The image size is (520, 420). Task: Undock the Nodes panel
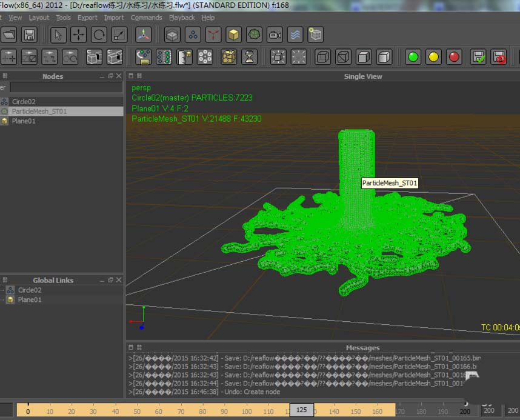point(110,76)
